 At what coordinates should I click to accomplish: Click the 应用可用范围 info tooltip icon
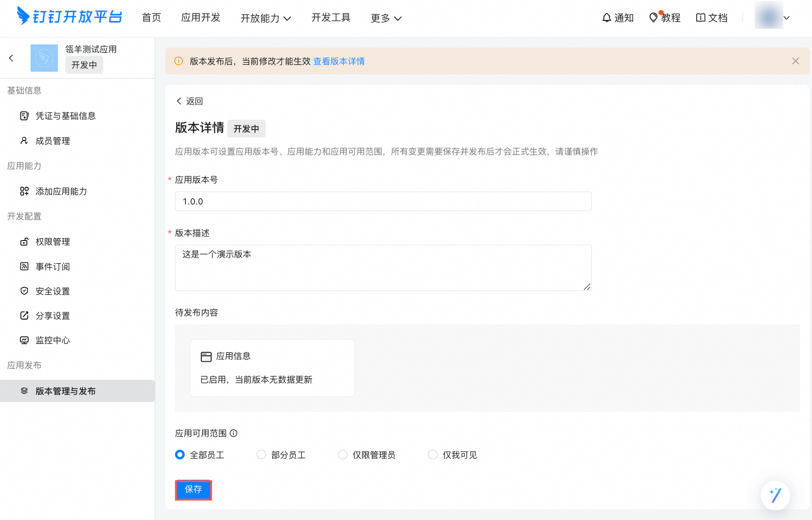click(234, 433)
